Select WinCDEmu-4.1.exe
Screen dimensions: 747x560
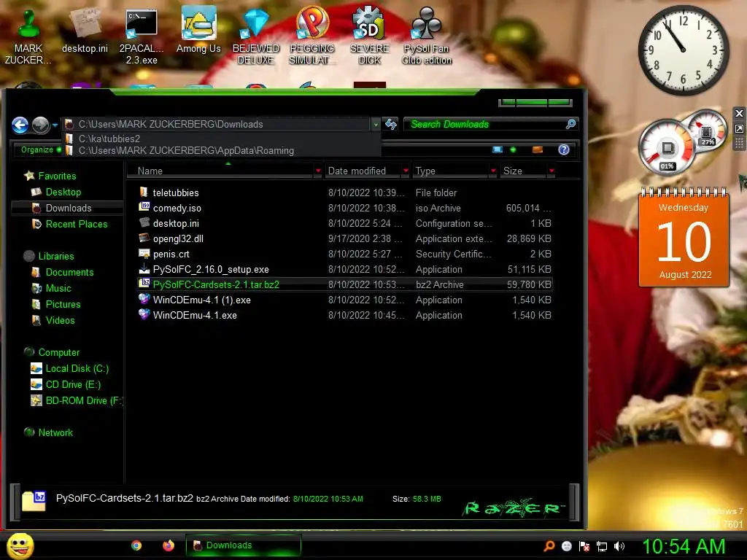click(x=345, y=315)
